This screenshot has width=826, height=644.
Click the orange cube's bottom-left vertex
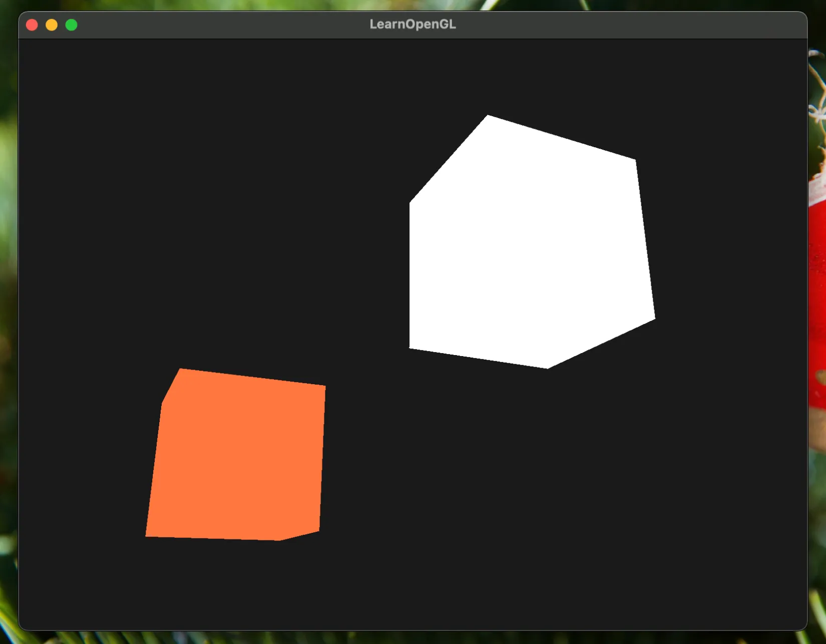(147, 536)
